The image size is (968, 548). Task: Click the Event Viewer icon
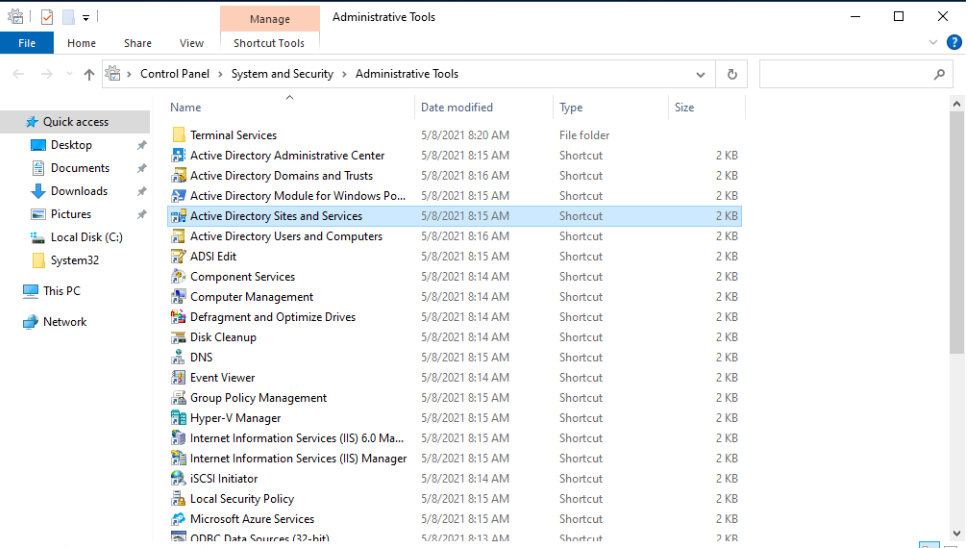(x=179, y=378)
